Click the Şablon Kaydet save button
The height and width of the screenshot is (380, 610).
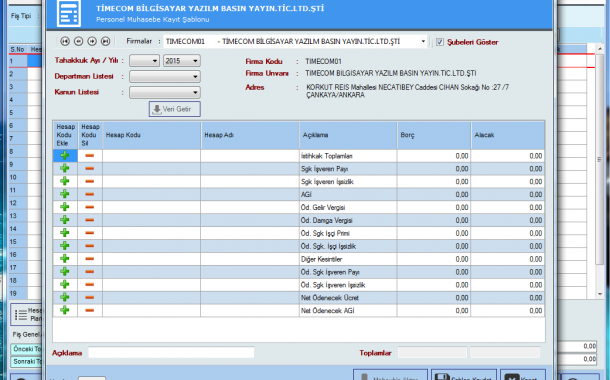[464, 376]
